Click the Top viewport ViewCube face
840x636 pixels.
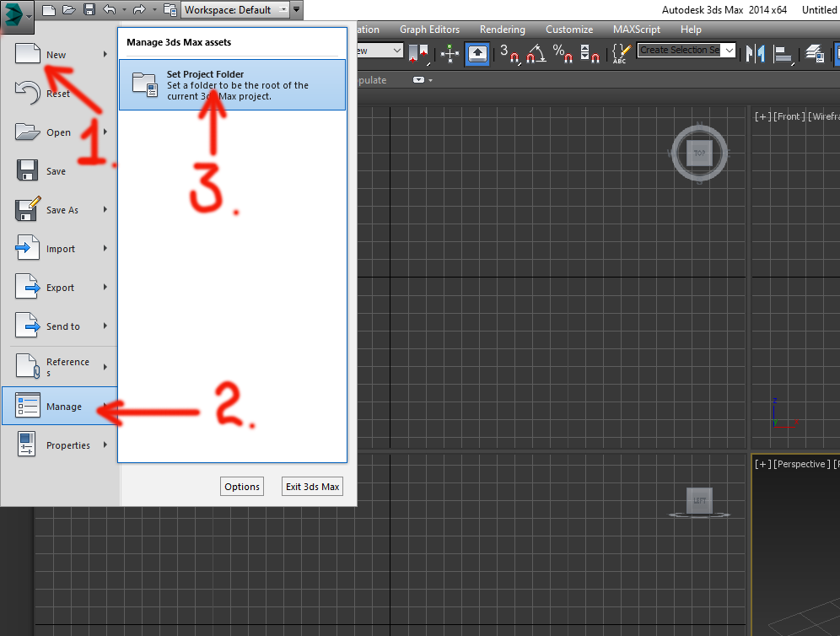700,154
